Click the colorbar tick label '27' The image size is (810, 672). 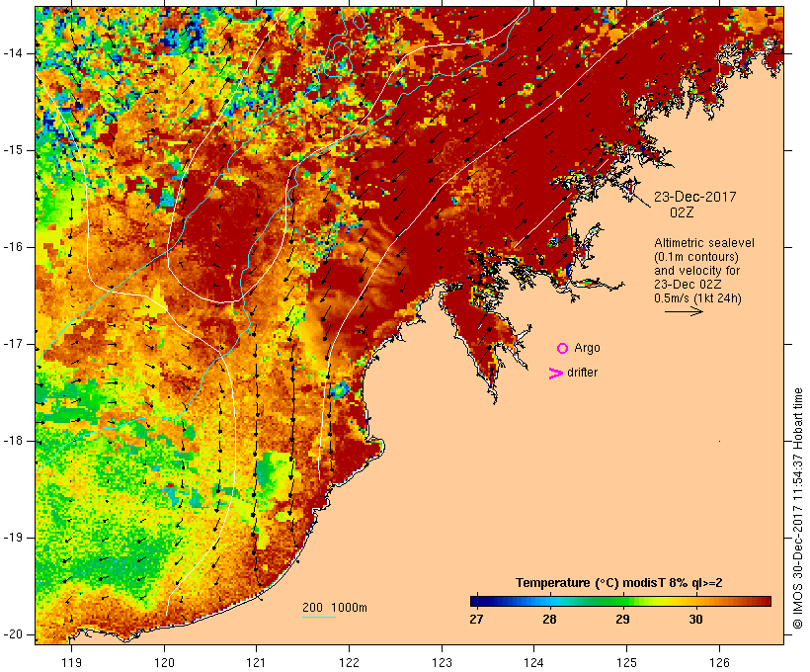click(x=476, y=619)
